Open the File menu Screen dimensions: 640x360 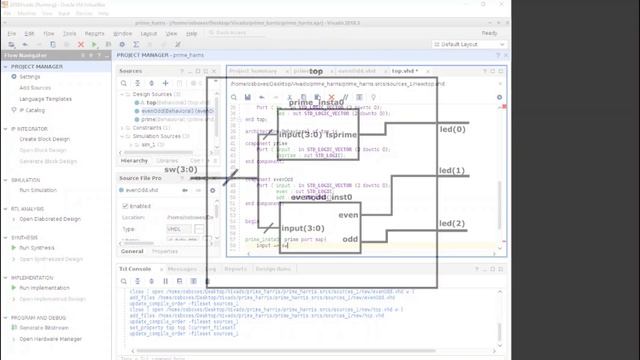pos(11,33)
